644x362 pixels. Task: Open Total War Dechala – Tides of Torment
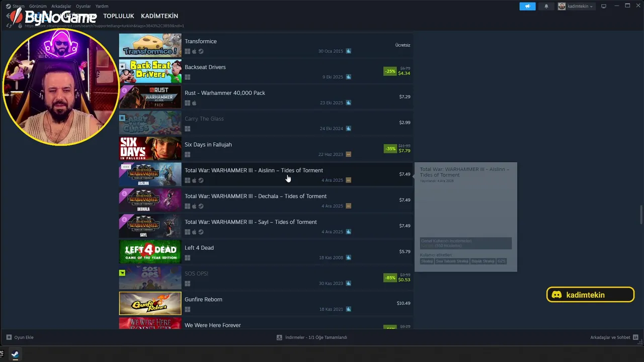coord(256,196)
